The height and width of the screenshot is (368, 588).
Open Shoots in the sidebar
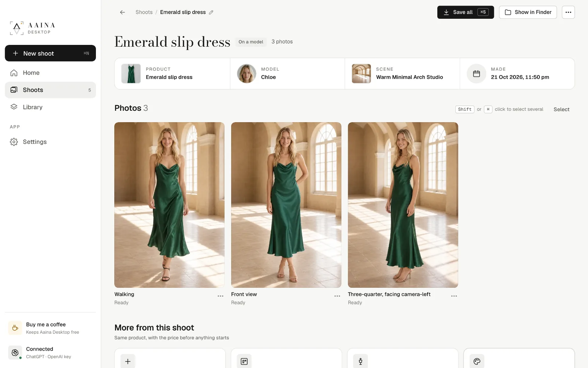click(x=50, y=90)
